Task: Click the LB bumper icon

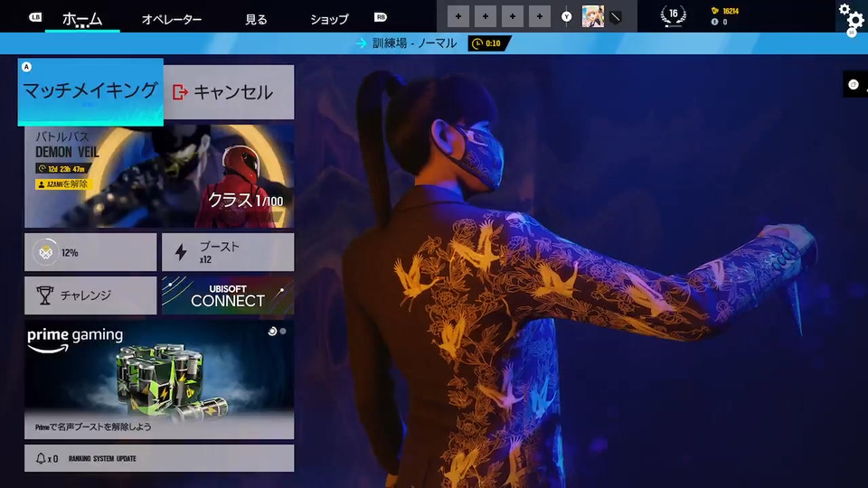Action: (35, 17)
